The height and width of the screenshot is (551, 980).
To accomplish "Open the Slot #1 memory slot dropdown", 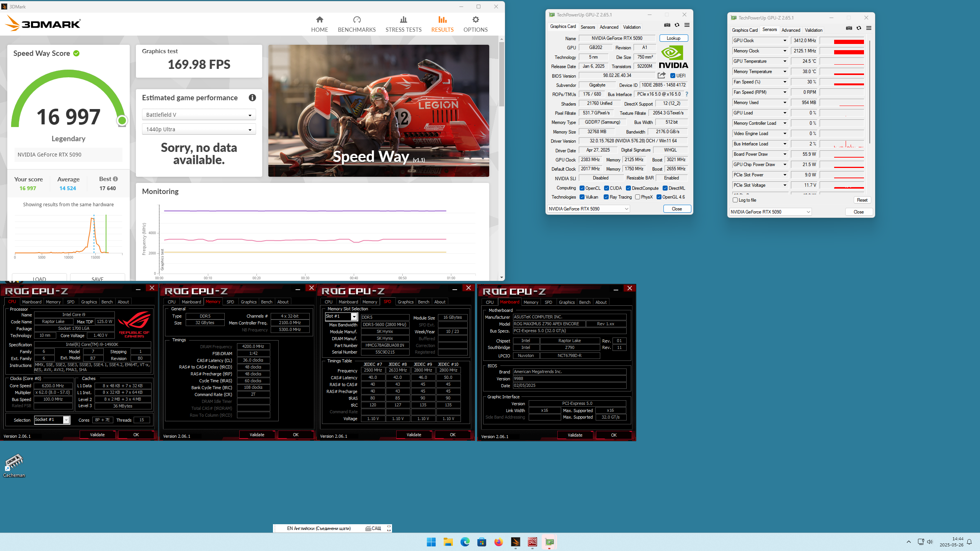I will click(x=341, y=316).
